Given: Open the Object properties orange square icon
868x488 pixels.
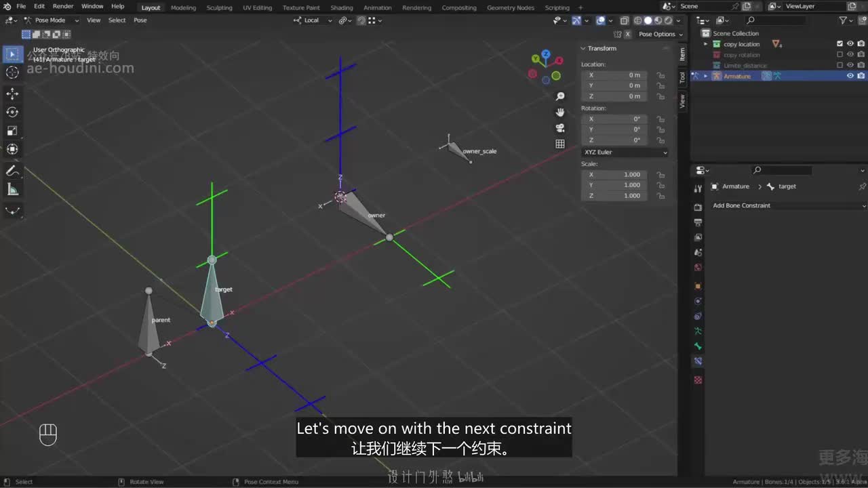Looking at the screenshot, I should pos(698,286).
